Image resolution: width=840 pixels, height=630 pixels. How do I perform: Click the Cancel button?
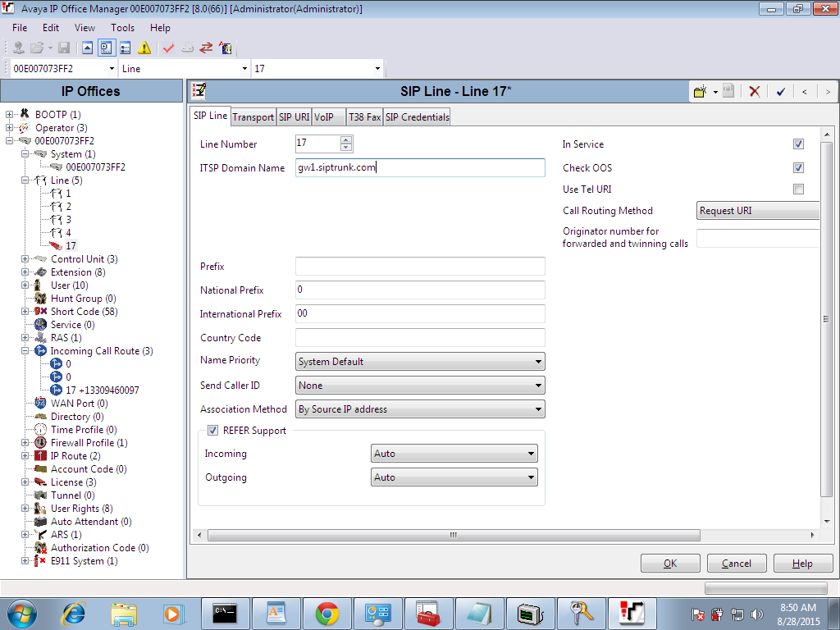pyautogui.click(x=737, y=563)
